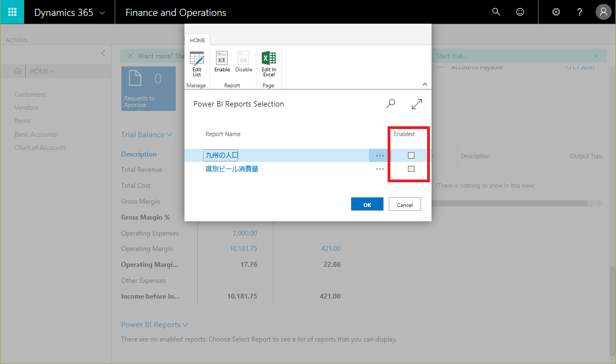616x364 pixels.
Task: Open Operating Expenses value 2,000.00
Action: pyautogui.click(x=245, y=233)
